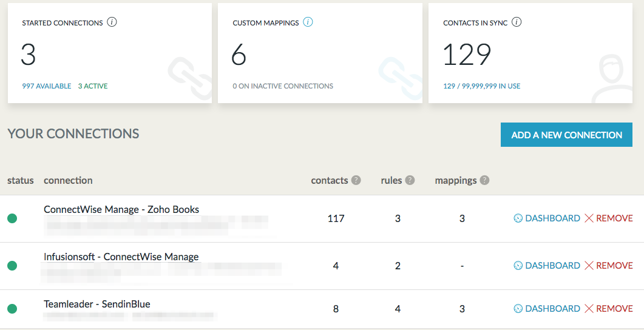
Task: Click the contacts column header label
Action: (330, 180)
